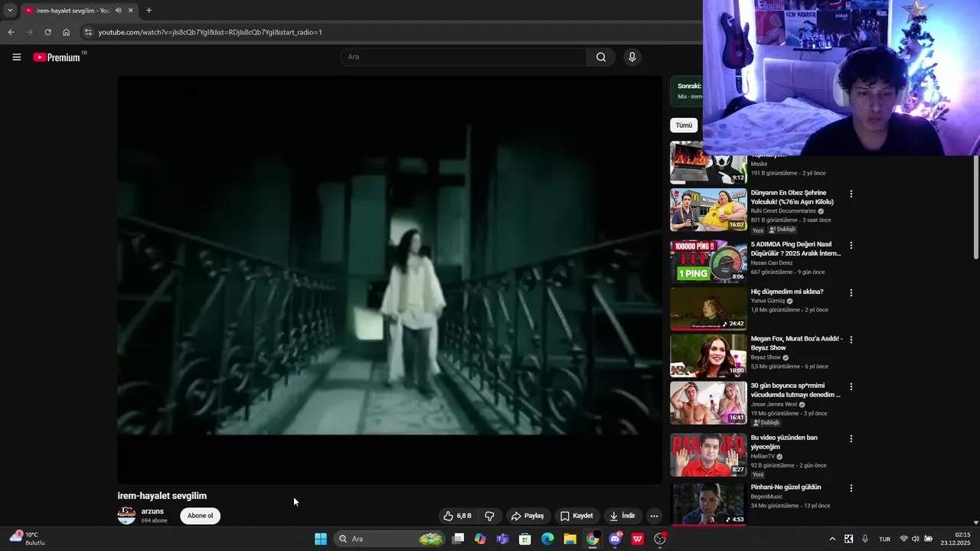Screen dimensions: 980x551
Task: Open options for 5 ADIMDA Ping video
Action: pos(851,246)
